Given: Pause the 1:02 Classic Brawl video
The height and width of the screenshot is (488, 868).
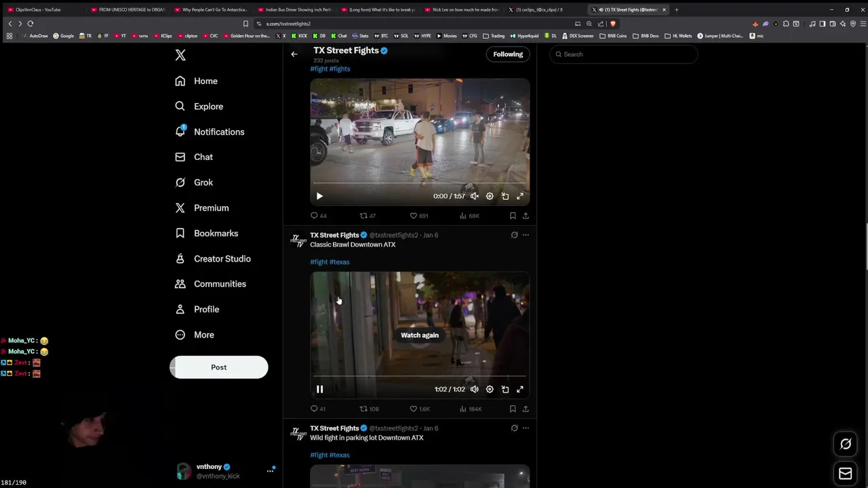Looking at the screenshot, I should (319, 389).
